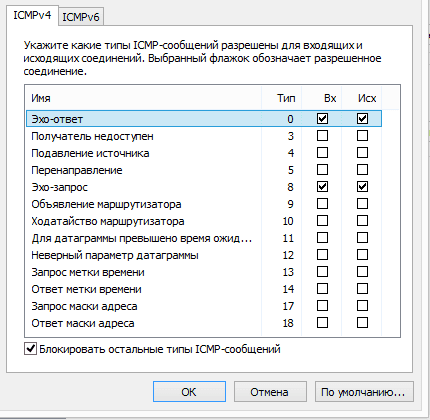430x420 pixels.
Task: Select the Запрос метки времени row
Action: tap(204, 272)
